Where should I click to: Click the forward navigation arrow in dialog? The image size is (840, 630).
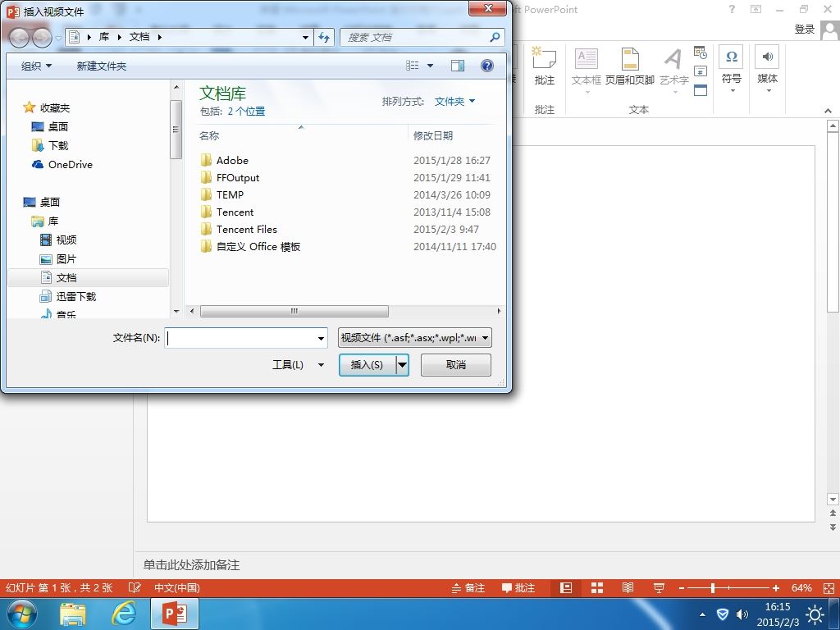pyautogui.click(x=42, y=38)
